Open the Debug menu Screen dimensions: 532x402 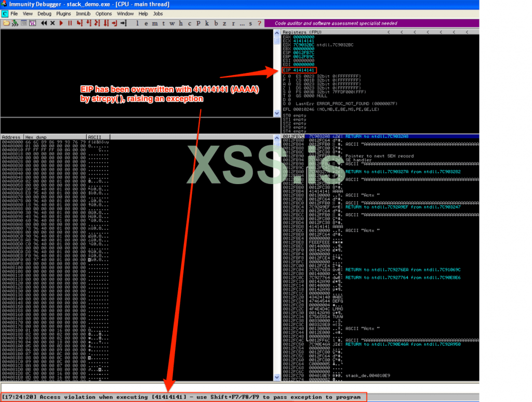click(x=44, y=14)
